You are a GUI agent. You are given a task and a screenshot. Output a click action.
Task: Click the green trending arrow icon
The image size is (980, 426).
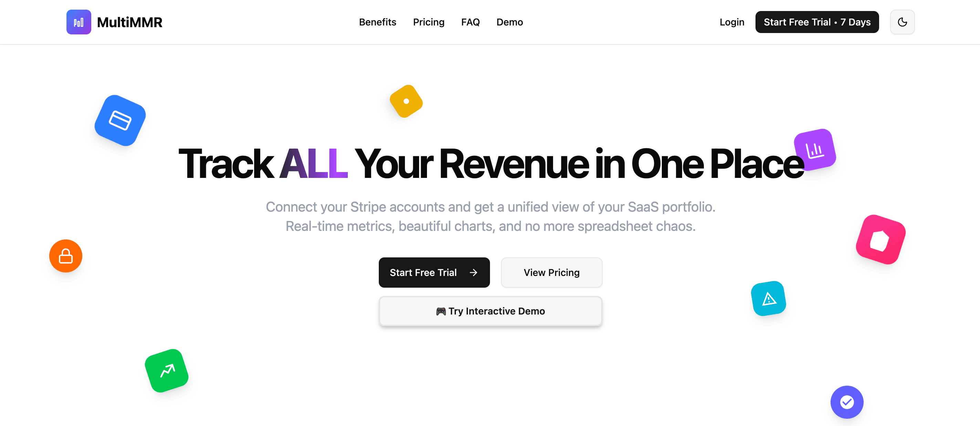pos(167,371)
